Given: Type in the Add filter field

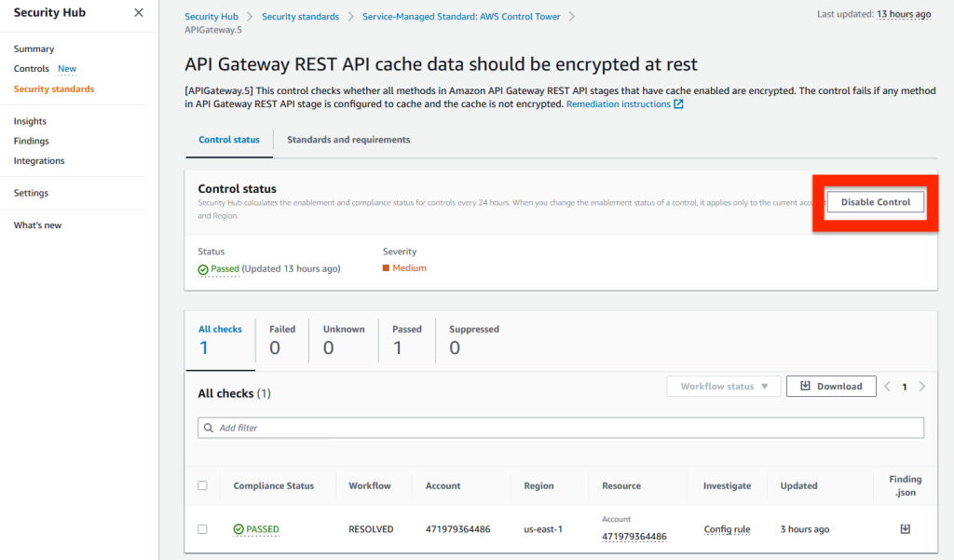Looking at the screenshot, I should 559,428.
